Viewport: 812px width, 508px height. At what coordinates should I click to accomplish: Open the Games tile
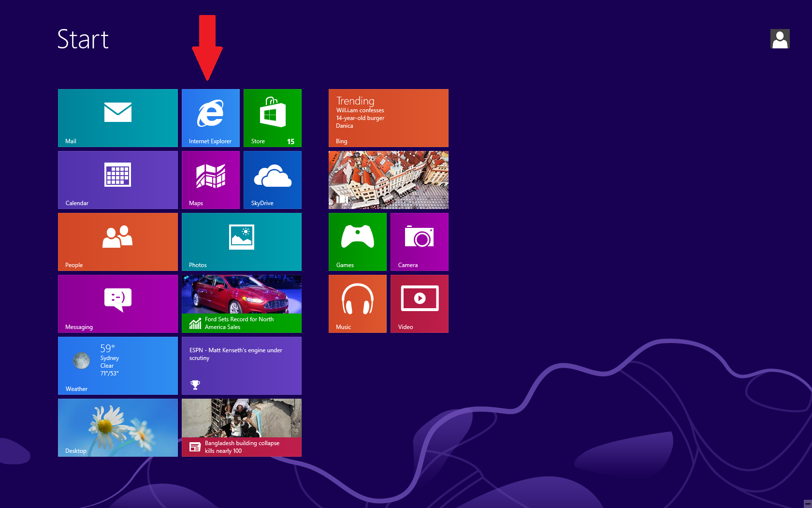(357, 241)
